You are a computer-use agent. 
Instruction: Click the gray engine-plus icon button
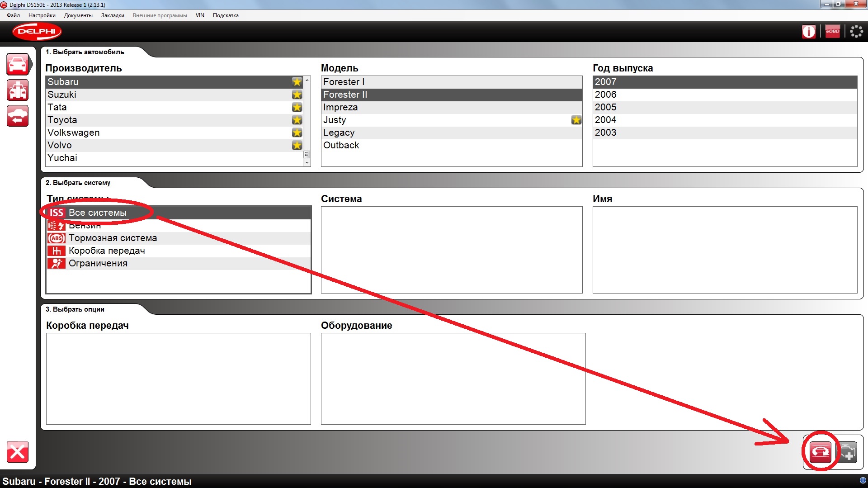(x=848, y=452)
